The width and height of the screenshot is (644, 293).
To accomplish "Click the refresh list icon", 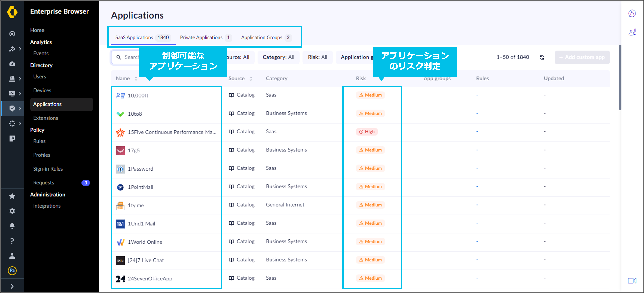I will [x=542, y=57].
